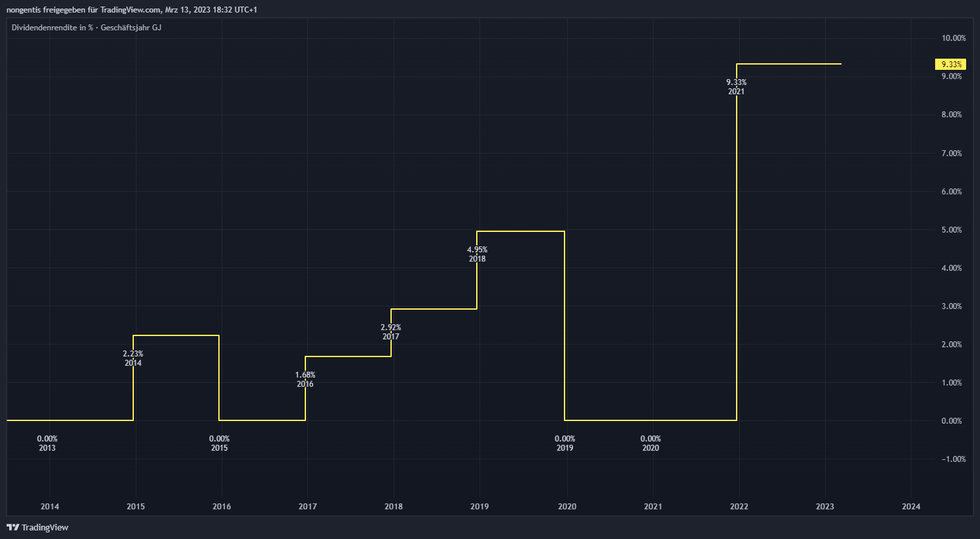Click the 10.00% price scale label
The height and width of the screenshot is (539, 980).
pos(953,38)
